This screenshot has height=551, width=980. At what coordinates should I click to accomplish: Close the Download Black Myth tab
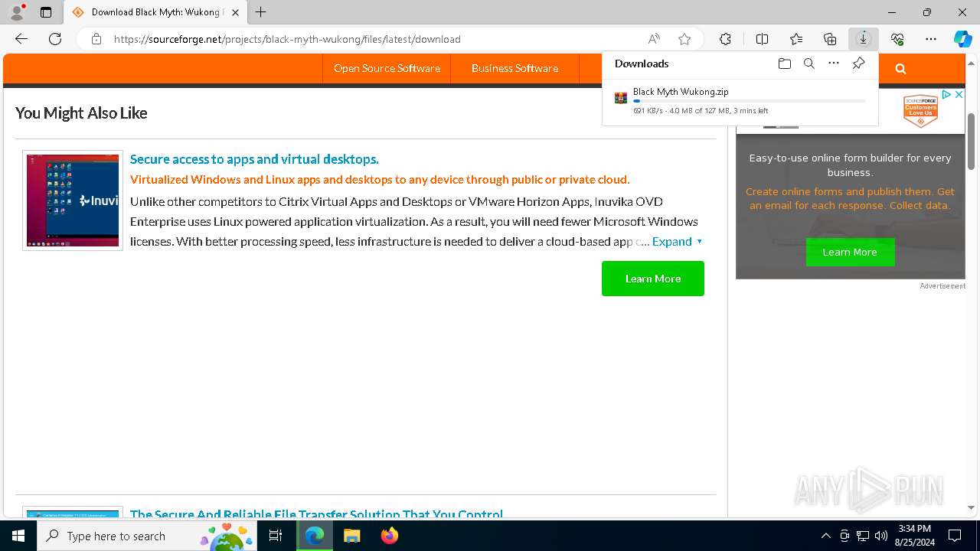point(235,12)
